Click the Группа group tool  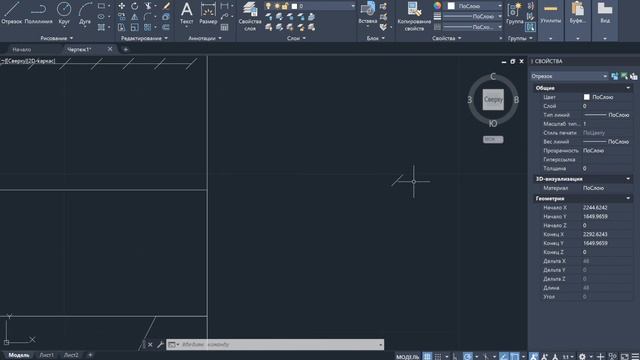tap(515, 13)
